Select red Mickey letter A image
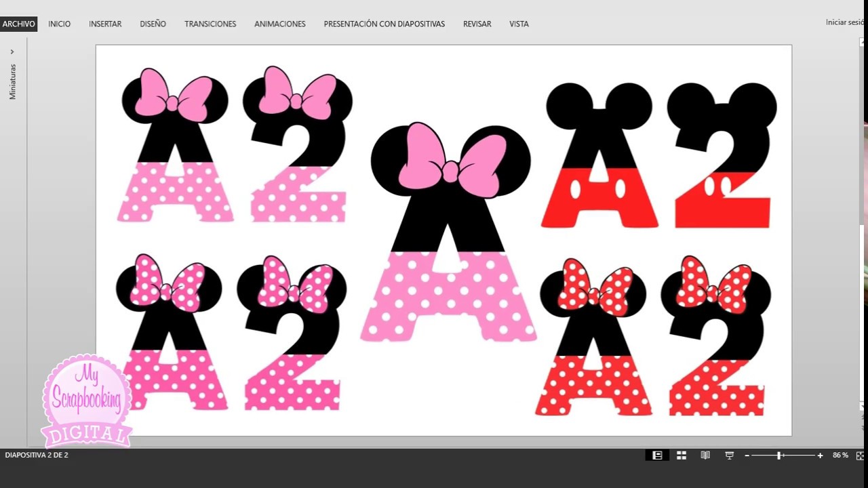The image size is (868, 488). [x=599, y=155]
